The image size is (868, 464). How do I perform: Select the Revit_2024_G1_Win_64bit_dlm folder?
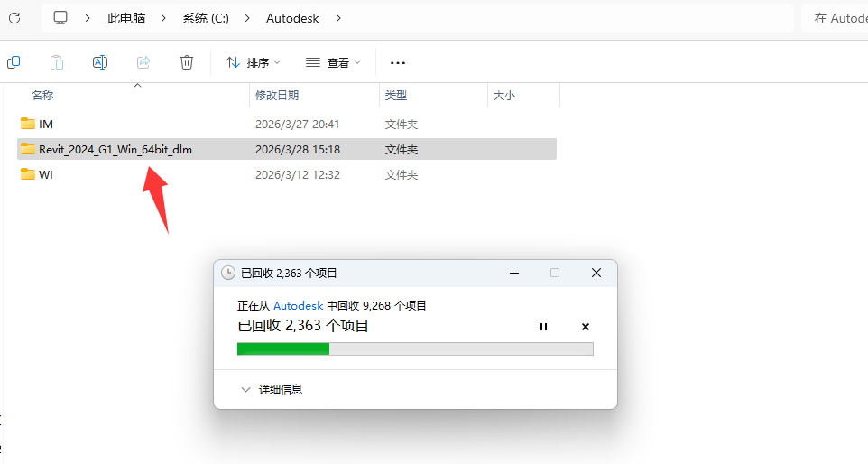[x=287, y=150]
